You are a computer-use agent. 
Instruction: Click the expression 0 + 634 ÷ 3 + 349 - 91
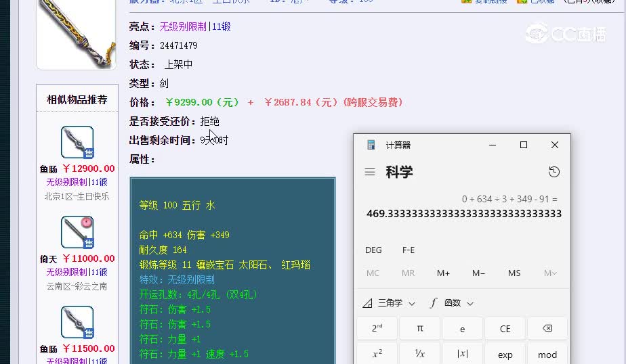(x=510, y=199)
